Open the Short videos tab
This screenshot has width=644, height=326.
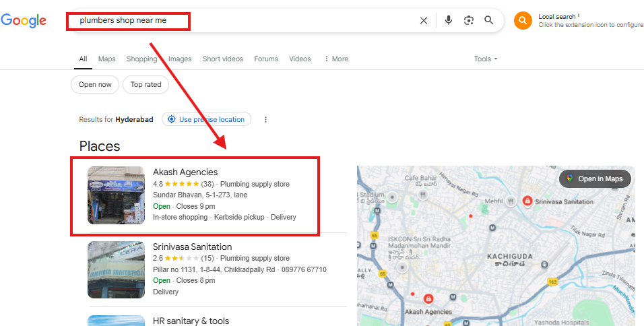point(222,59)
